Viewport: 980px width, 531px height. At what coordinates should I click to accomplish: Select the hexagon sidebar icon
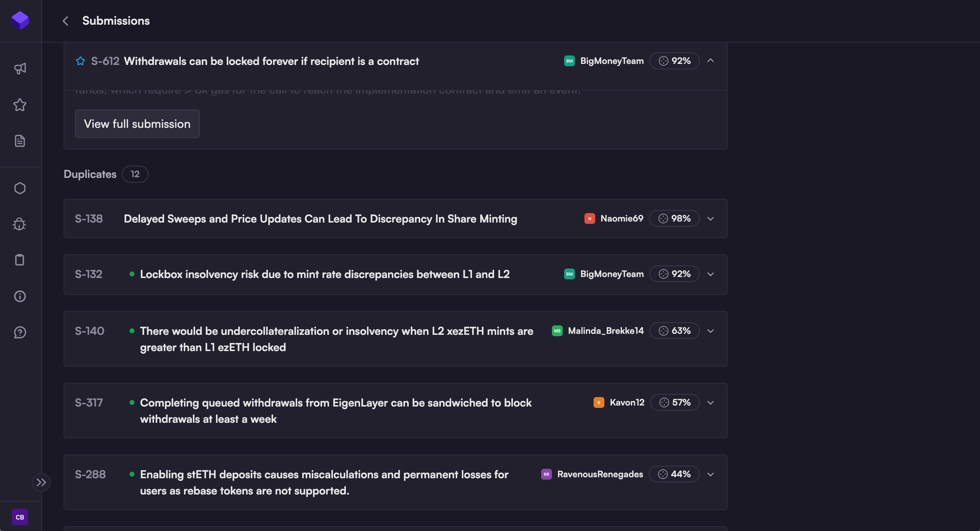20,188
